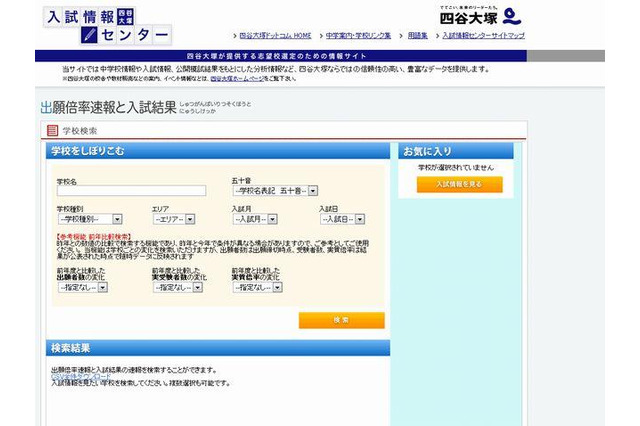Screen dimensions: 640x426
Task: Click the red 学校検索 list icon
Action: (52, 131)
